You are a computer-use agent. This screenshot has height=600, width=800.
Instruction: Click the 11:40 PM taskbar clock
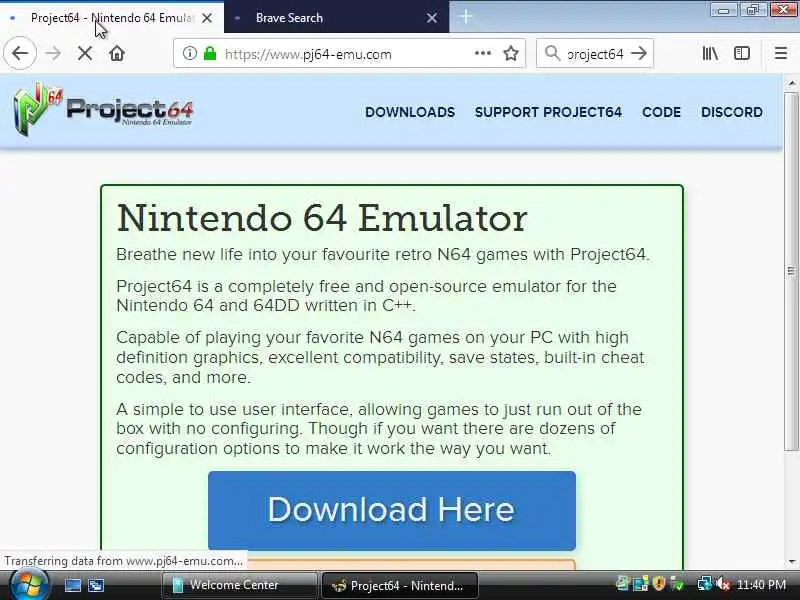point(761,585)
